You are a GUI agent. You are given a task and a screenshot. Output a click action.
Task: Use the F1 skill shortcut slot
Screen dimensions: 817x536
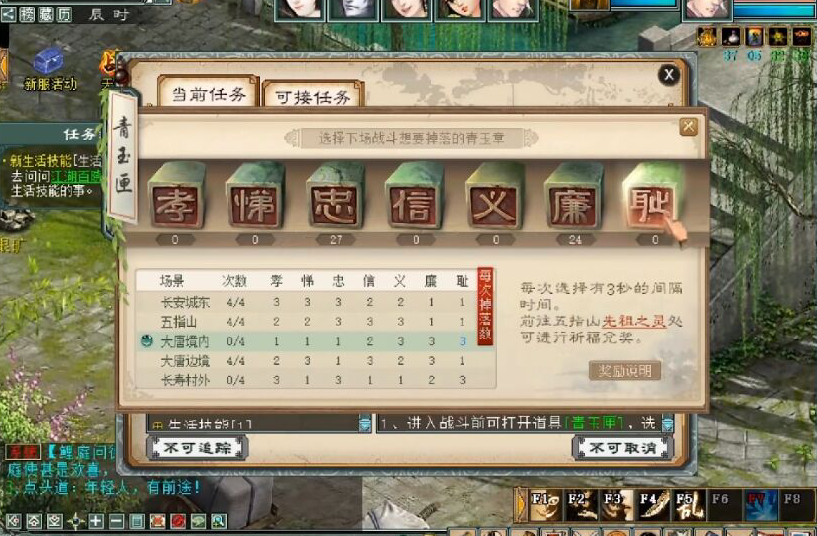(x=546, y=505)
